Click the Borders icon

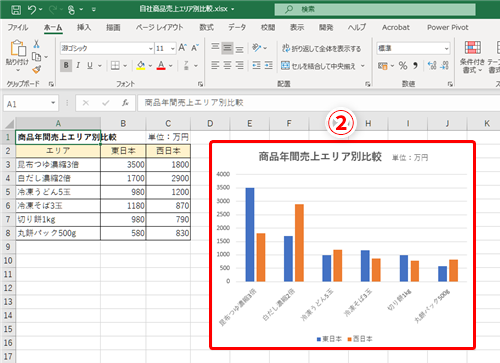pos(115,65)
